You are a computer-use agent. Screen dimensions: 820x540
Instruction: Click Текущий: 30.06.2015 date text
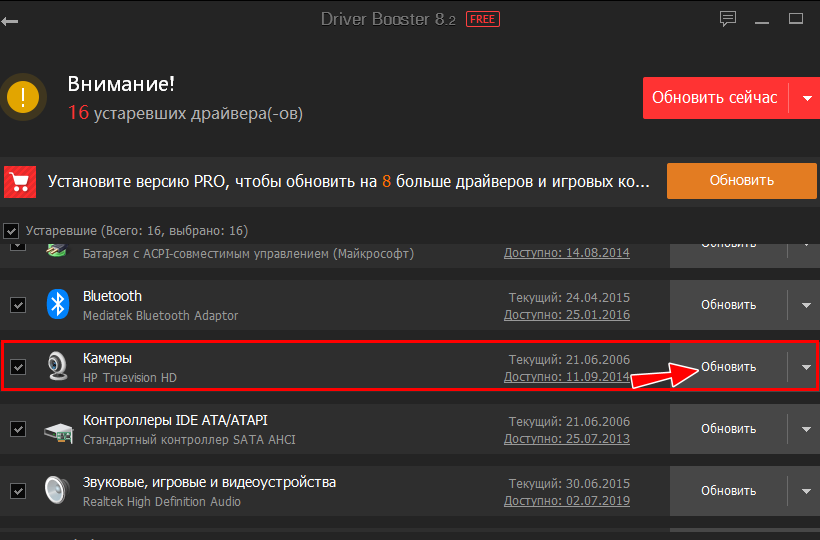[x=569, y=484]
